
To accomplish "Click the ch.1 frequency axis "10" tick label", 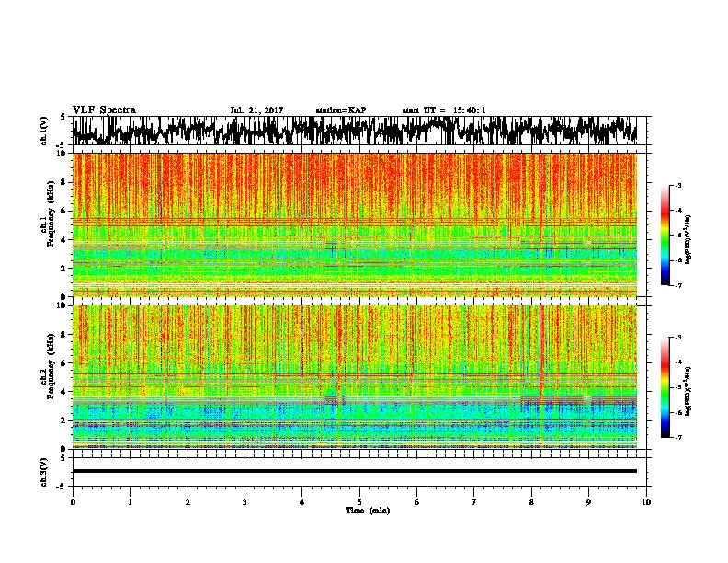I will click(61, 154).
